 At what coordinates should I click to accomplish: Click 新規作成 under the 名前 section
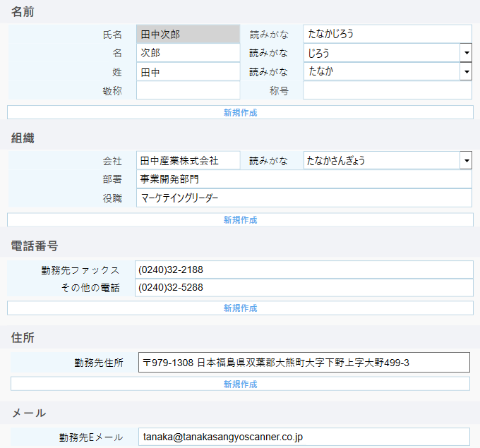point(240,112)
